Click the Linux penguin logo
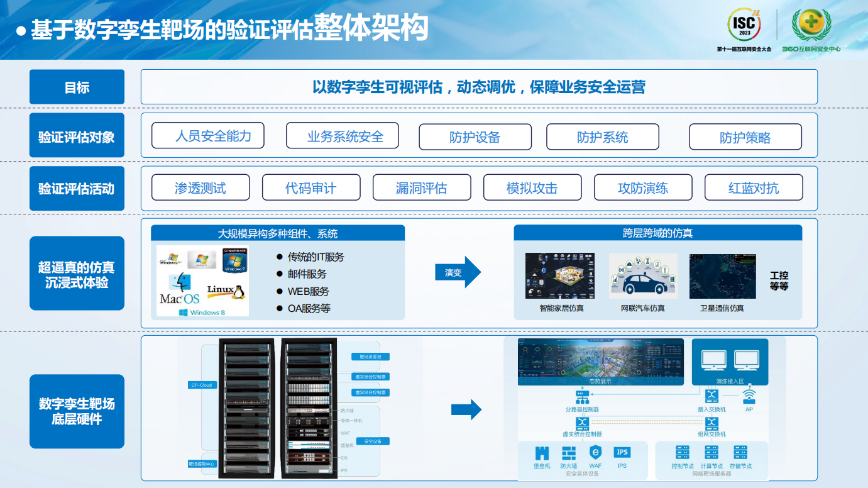The width and height of the screenshot is (868, 488). point(225,292)
